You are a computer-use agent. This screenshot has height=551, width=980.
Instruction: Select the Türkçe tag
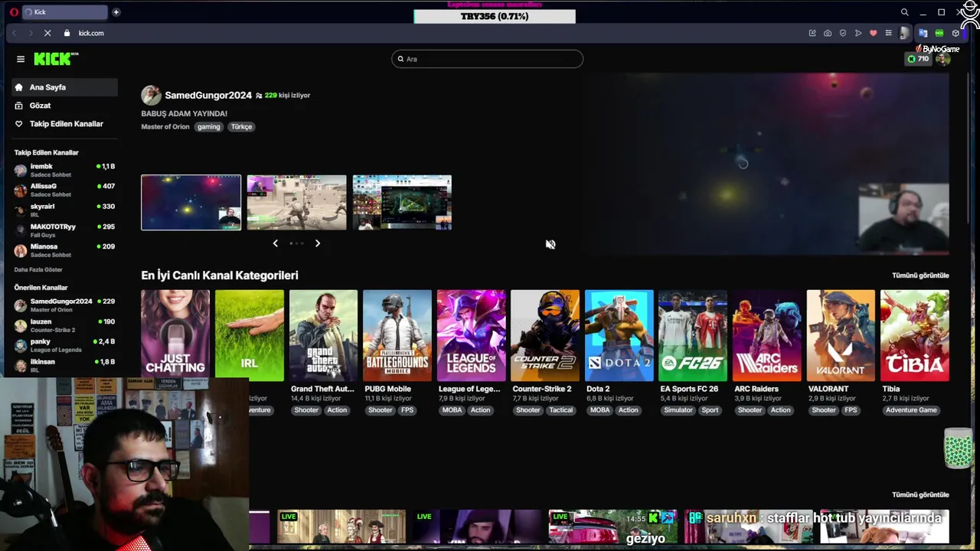click(x=241, y=127)
